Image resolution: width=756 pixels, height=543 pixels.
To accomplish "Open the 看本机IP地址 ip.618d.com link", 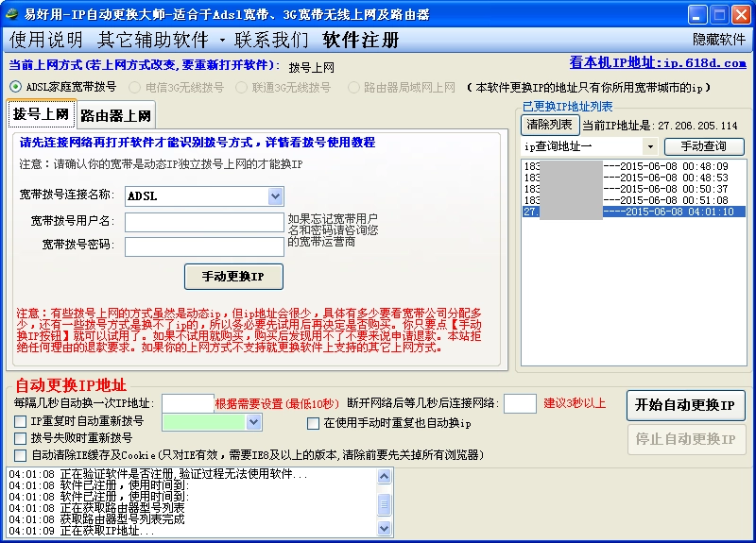I will tap(657, 63).
